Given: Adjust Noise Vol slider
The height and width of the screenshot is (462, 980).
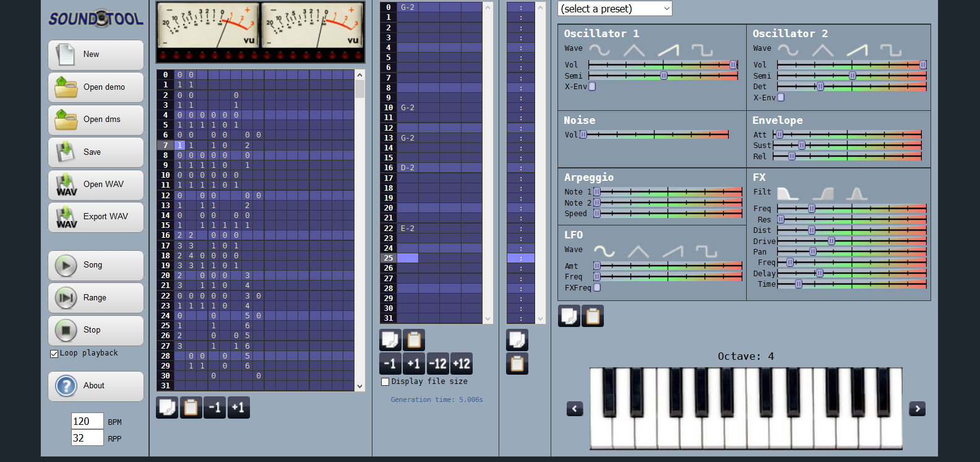Looking at the screenshot, I should tap(654, 134).
